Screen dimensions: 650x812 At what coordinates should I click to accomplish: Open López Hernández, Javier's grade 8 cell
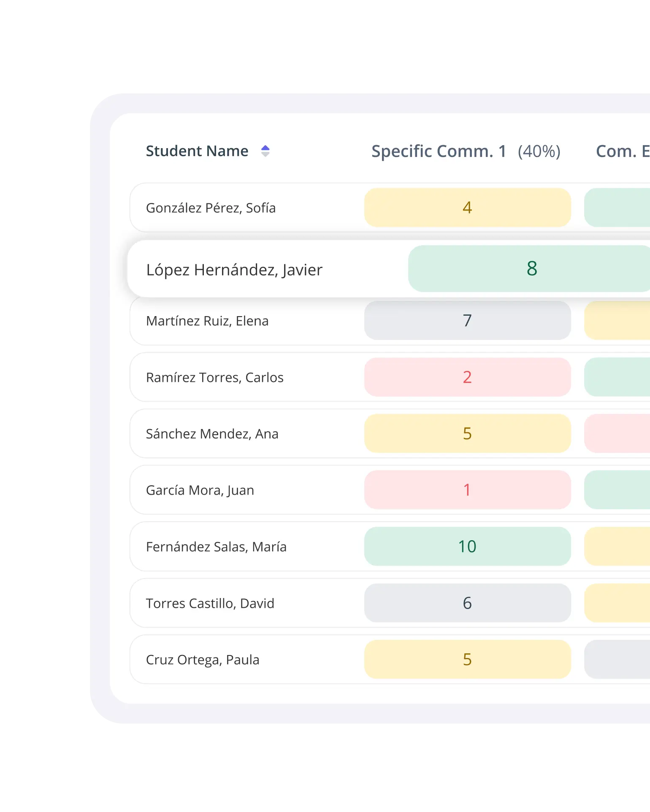(531, 269)
